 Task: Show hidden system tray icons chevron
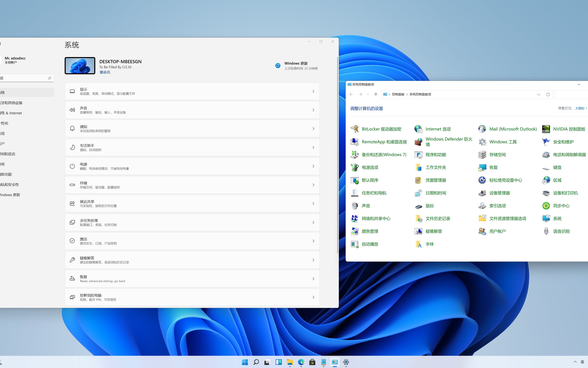click(575, 362)
